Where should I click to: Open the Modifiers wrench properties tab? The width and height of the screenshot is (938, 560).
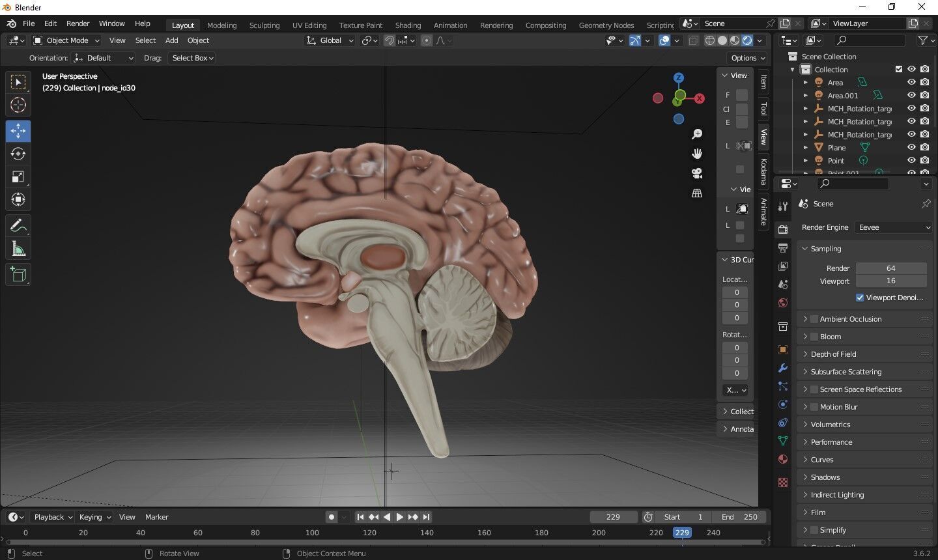coord(783,368)
